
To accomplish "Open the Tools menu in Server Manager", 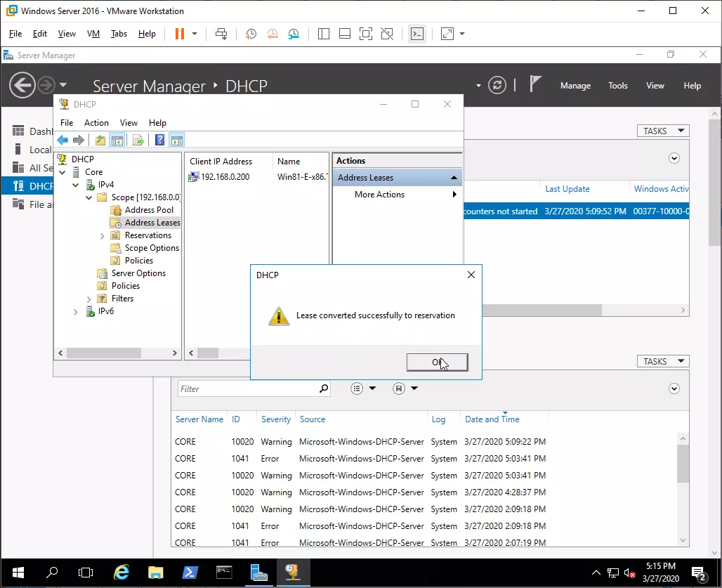I will (617, 86).
